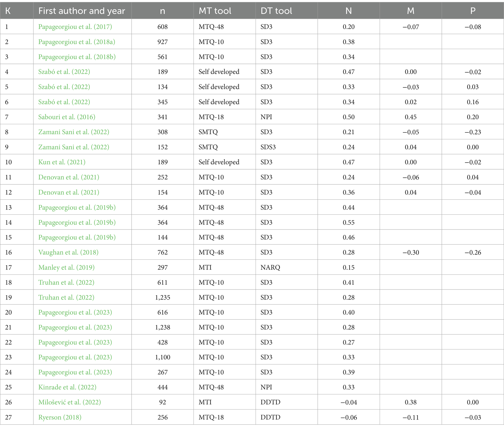504x429 pixels.
Task: Open the Manley et al. (2019) link
Action: click(66, 267)
